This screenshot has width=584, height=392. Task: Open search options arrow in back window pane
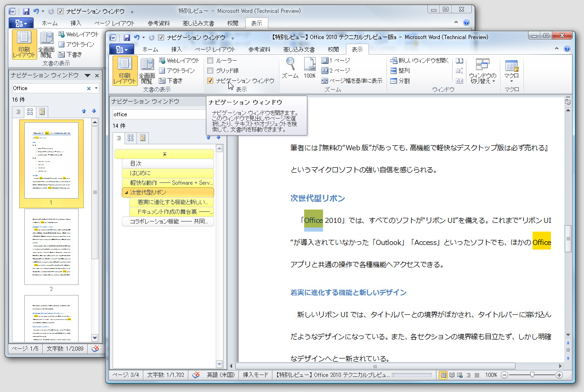tap(96, 88)
